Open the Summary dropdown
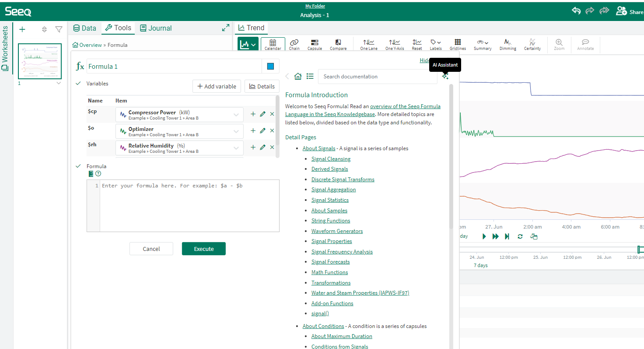Viewport: 644px width, 349px height. (483, 44)
